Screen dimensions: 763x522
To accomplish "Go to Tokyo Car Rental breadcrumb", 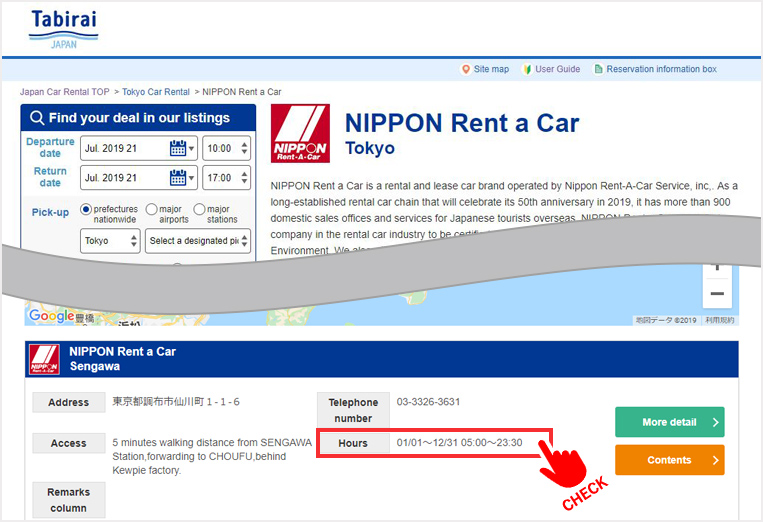I will 156,92.
